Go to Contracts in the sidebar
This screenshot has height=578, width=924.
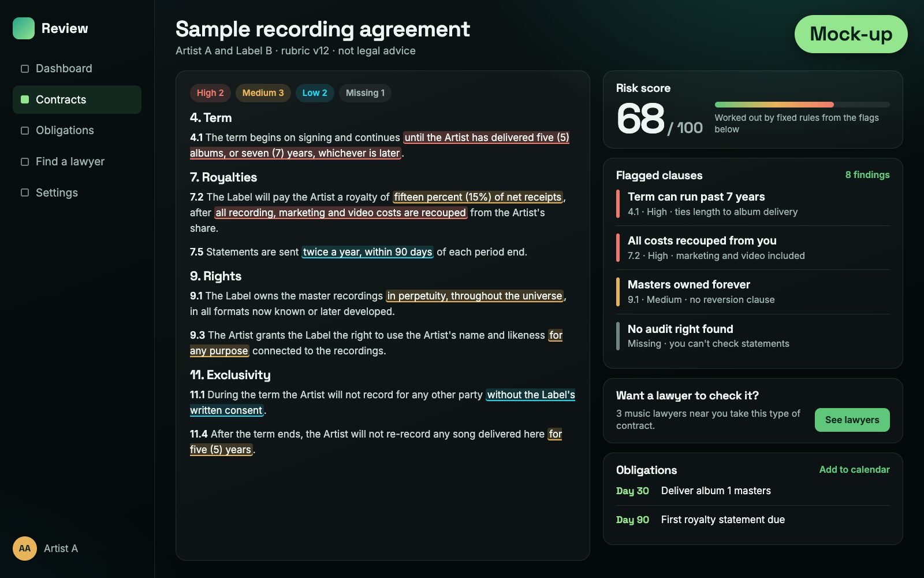click(x=77, y=99)
